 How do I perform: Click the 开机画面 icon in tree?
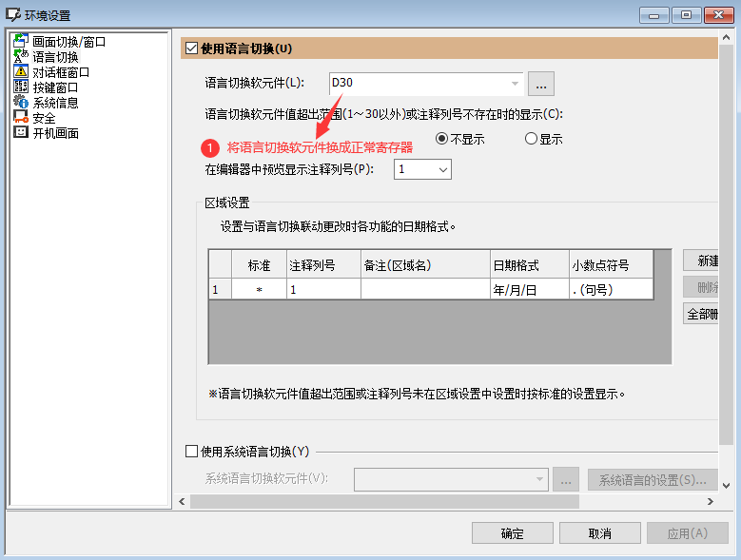tap(21, 133)
